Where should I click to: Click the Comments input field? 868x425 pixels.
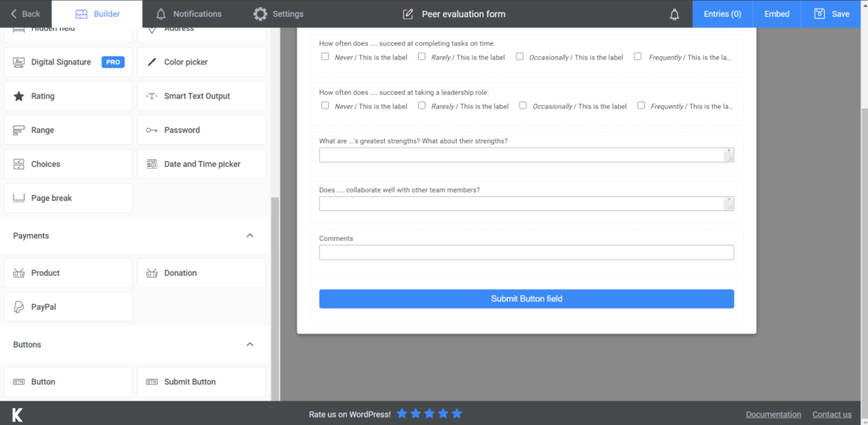click(526, 253)
